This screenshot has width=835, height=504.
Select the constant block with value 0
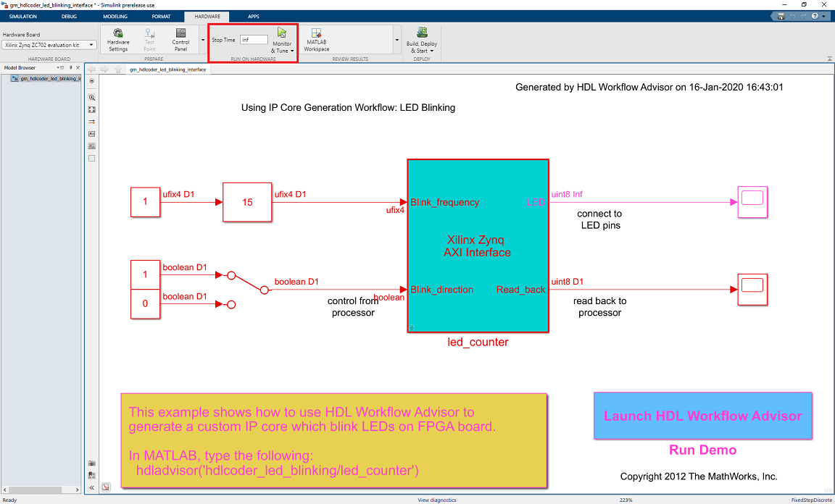click(146, 304)
